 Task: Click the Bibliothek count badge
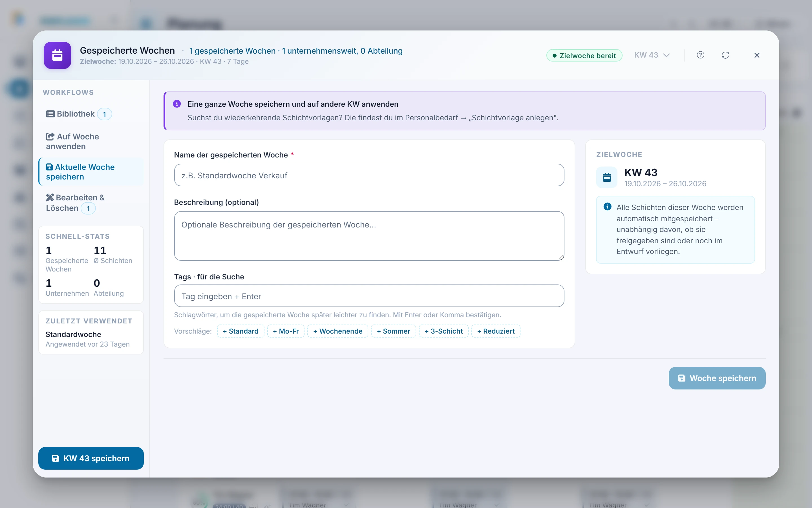[x=104, y=114]
